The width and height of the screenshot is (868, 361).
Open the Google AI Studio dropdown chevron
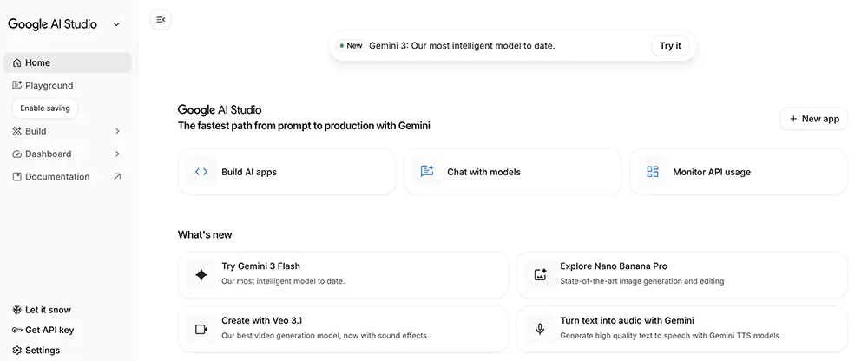pyautogui.click(x=116, y=24)
